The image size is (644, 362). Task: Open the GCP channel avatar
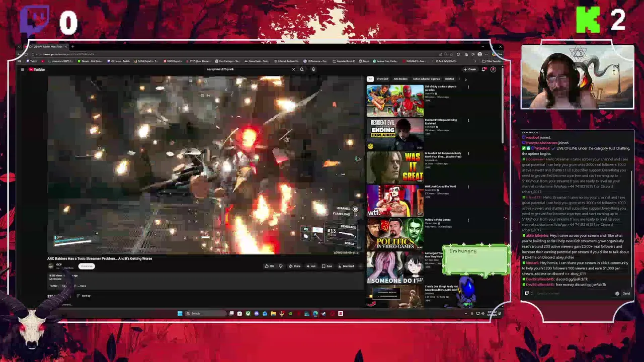pyautogui.click(x=50, y=266)
